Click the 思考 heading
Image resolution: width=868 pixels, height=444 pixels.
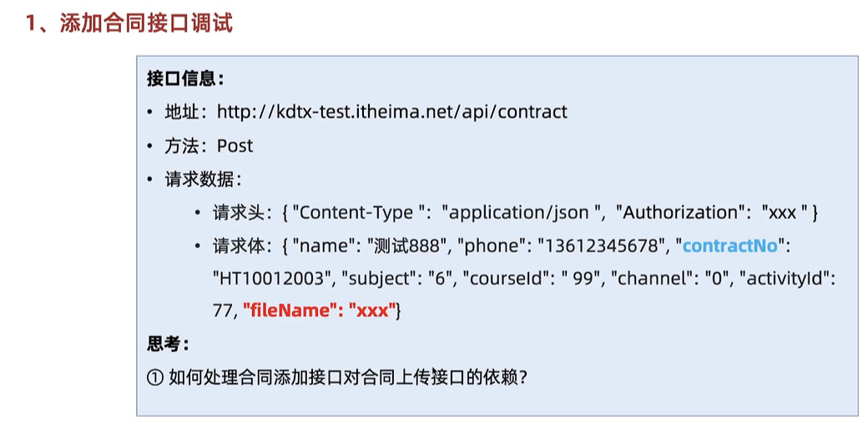[x=168, y=344]
